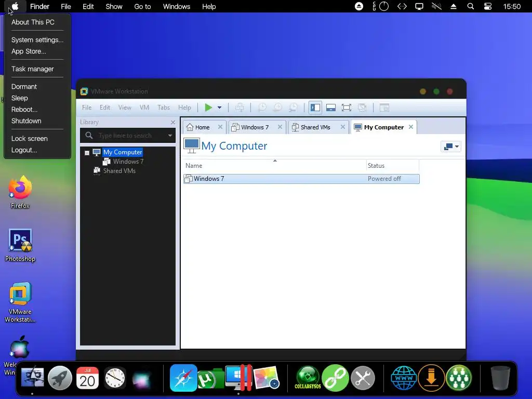Close the Windows 7 tab
This screenshot has width=532, height=399.
pyautogui.click(x=280, y=127)
